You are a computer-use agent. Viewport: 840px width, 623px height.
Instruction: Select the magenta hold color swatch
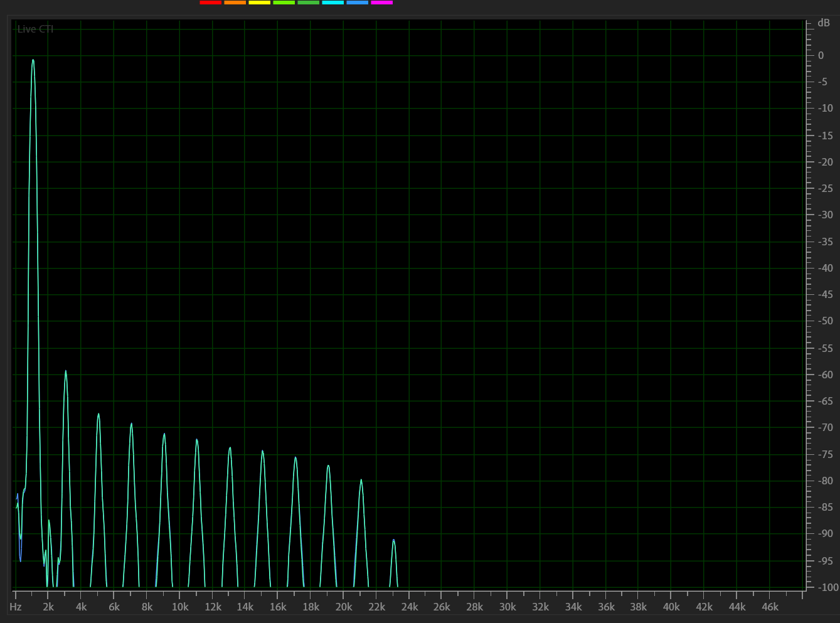click(381, 3)
